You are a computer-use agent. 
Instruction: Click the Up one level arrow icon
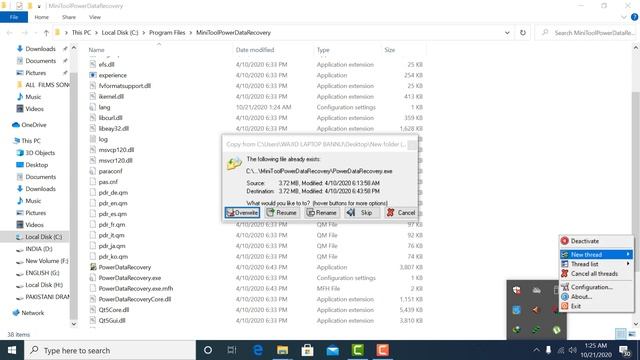tap(46, 33)
